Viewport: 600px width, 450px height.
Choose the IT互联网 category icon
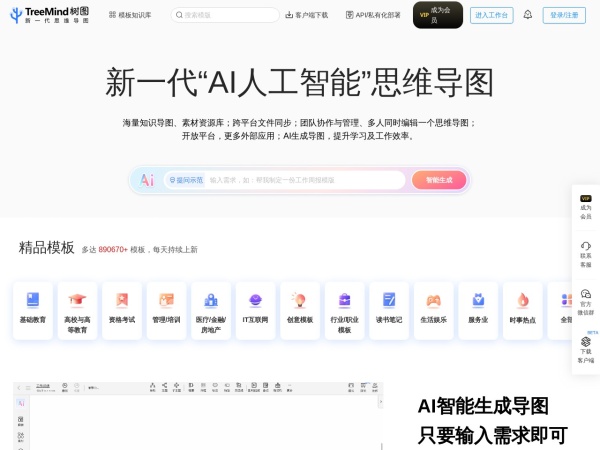click(255, 300)
